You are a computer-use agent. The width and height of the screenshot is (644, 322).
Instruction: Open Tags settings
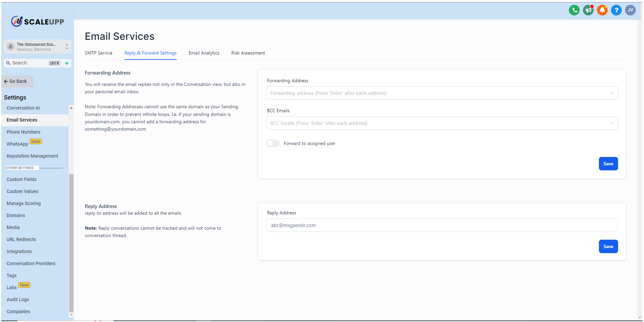click(12, 275)
